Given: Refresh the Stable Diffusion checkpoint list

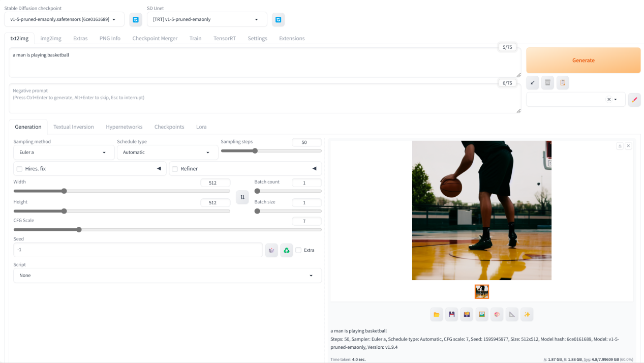Looking at the screenshot, I should (x=136, y=20).
